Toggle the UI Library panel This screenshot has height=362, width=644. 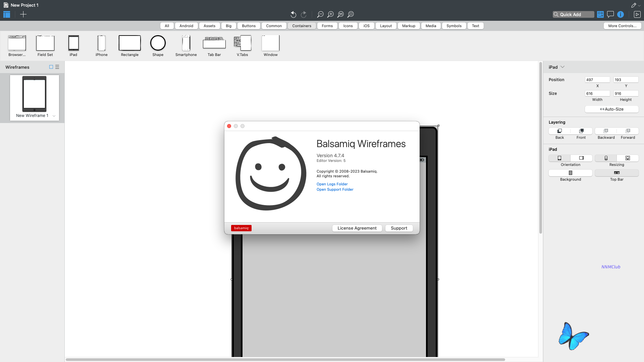coord(600,14)
